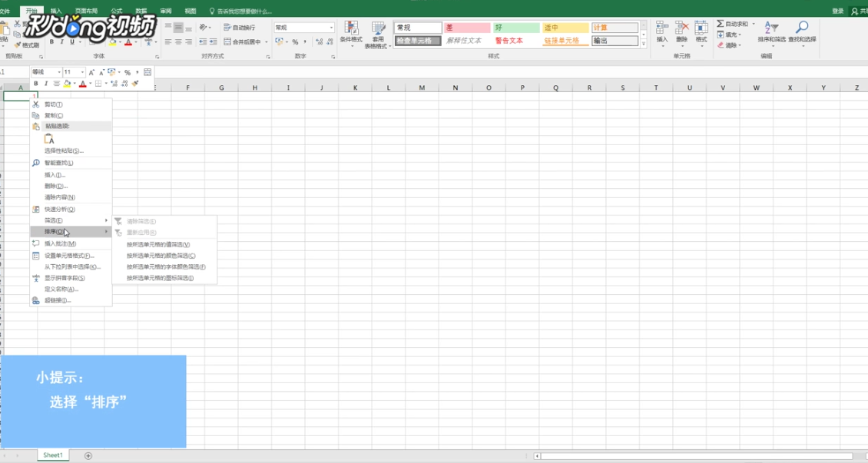This screenshot has width=868, height=463.
Task: Apply the Neutral (适中) cell style swatch
Action: [565, 28]
